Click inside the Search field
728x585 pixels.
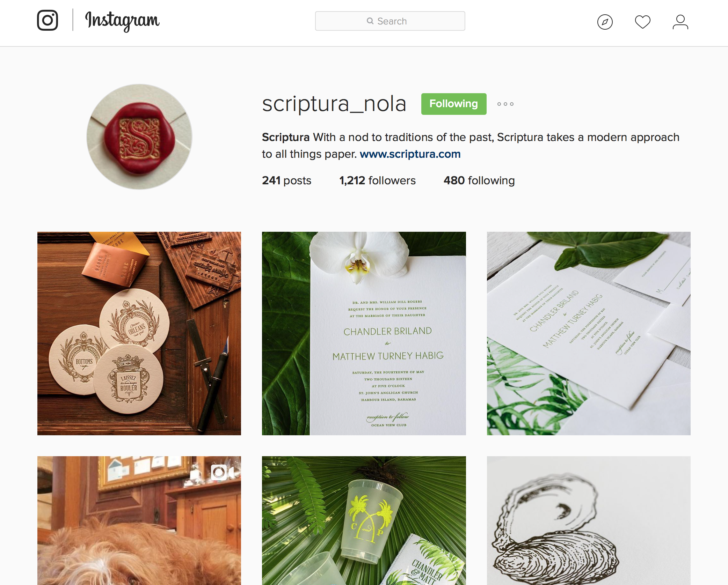[390, 21]
